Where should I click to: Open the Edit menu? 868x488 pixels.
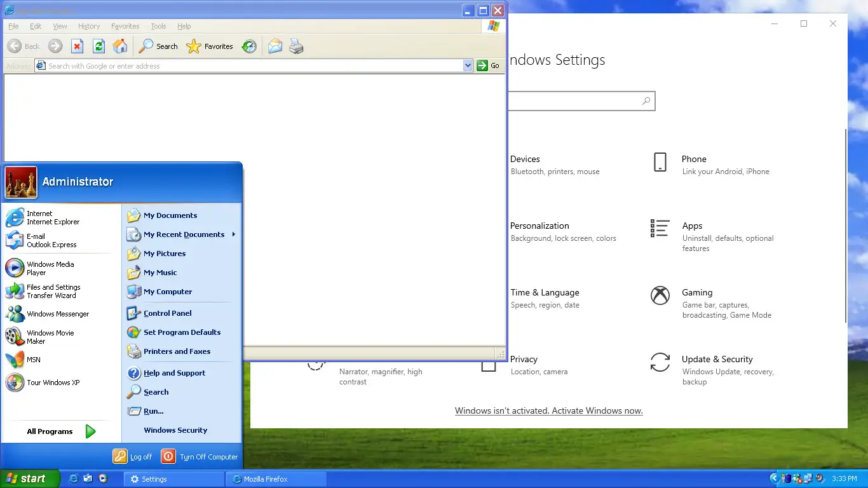36,26
